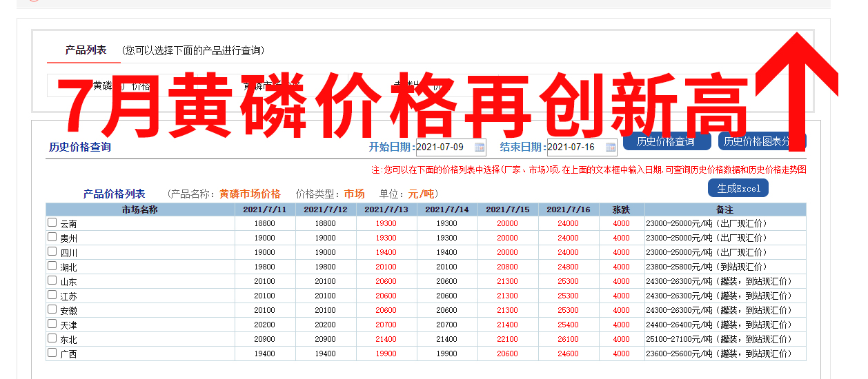868x379 pixels.
Task: Tick the 贵州 market checkbox
Action: click(52, 237)
